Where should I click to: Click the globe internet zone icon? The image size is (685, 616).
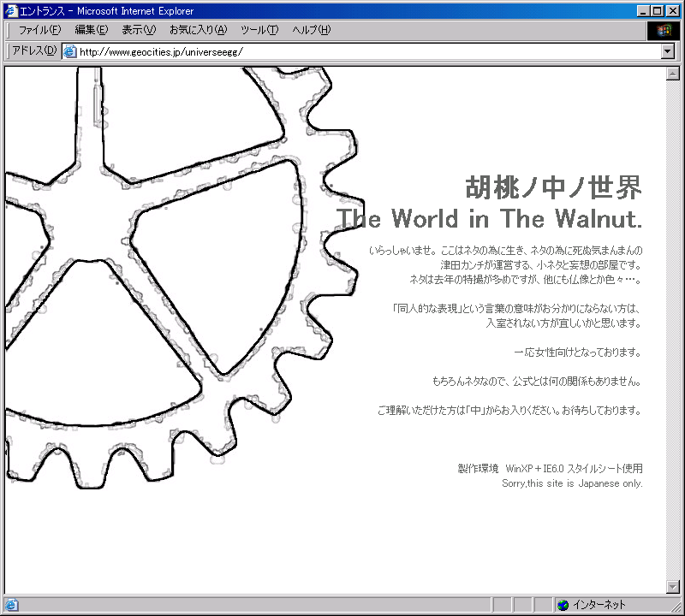563,605
